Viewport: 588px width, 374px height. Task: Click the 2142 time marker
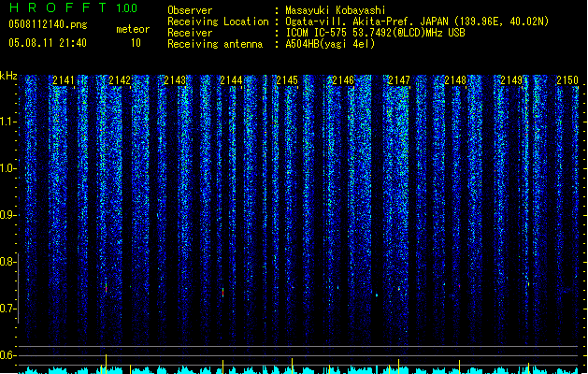120,80
